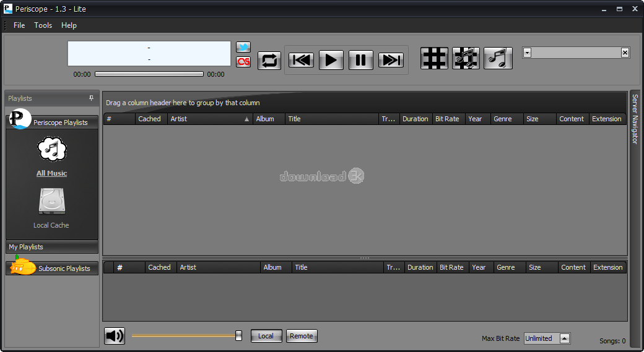Sort upper grid by Year column
Viewport: 644px width, 352px height.
477,119
